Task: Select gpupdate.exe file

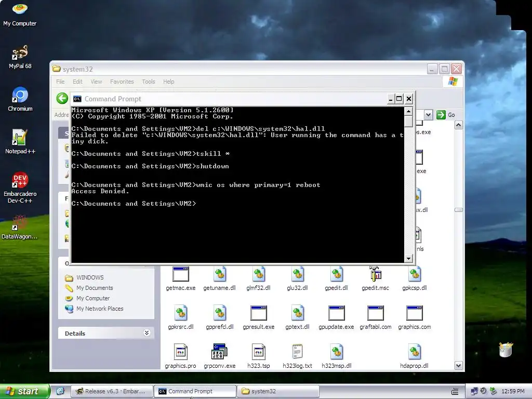Action: pos(337,318)
